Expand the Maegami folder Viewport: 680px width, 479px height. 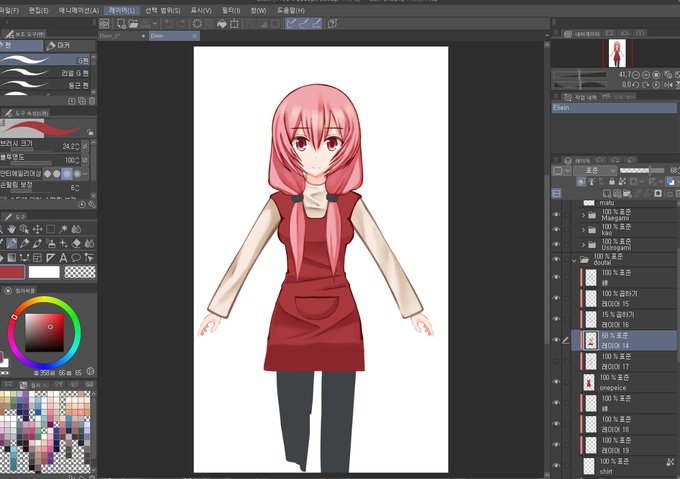pyautogui.click(x=583, y=215)
